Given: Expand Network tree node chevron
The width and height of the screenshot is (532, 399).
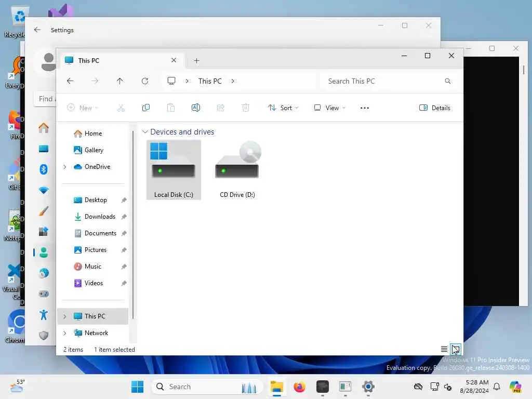Looking at the screenshot, I should point(64,333).
